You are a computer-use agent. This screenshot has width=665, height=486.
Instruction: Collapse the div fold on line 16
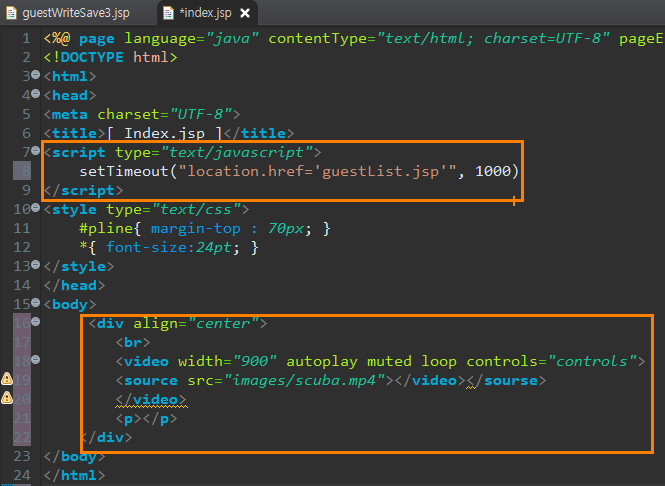pos(36,321)
